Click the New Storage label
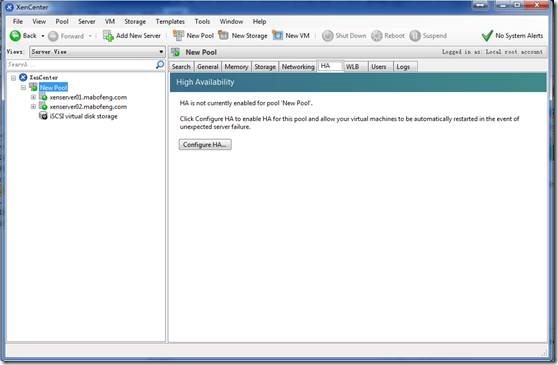This screenshot has height=365, width=558. (x=249, y=36)
